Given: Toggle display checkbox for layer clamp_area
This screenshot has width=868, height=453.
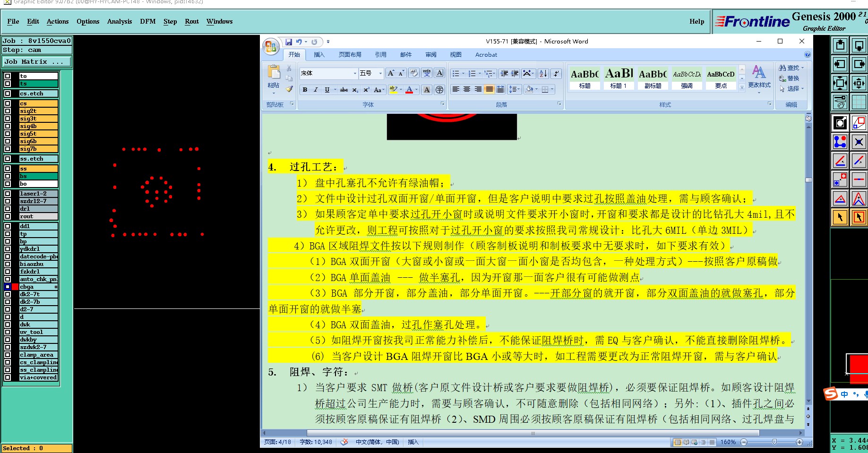Looking at the screenshot, I should (8, 355).
